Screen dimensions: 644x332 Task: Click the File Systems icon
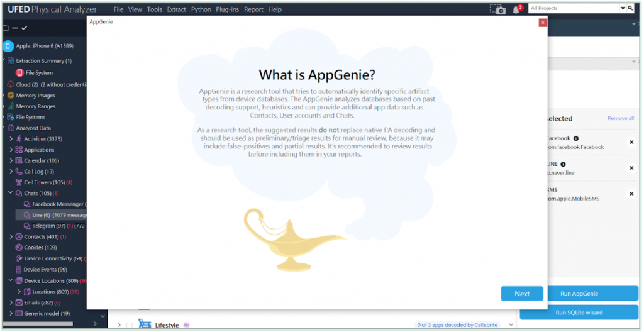[11, 117]
